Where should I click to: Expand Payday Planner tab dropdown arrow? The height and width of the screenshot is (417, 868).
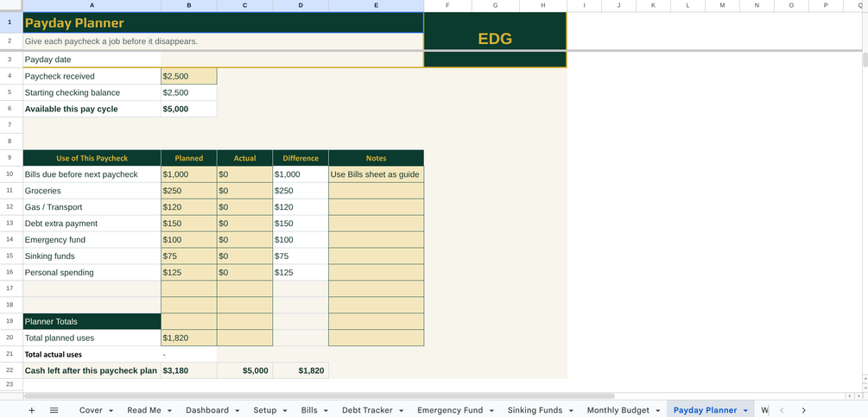pos(745,410)
